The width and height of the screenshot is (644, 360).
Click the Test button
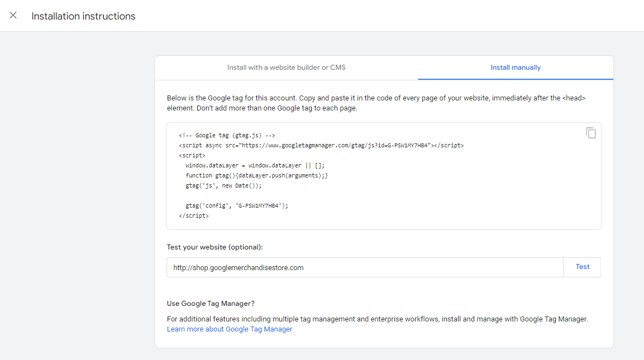(583, 267)
